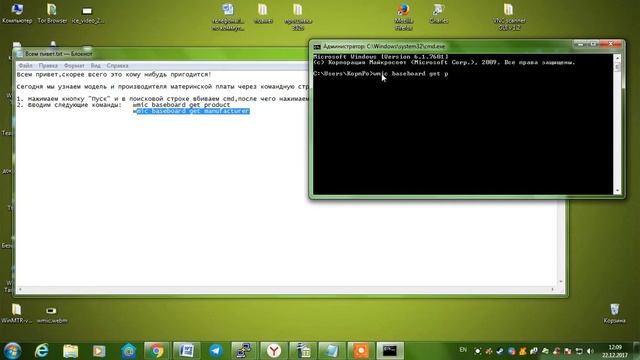Image resolution: width=640 pixels, height=360 pixels.
Task: Click the Notepad title bar icon
Action: [x=20, y=54]
